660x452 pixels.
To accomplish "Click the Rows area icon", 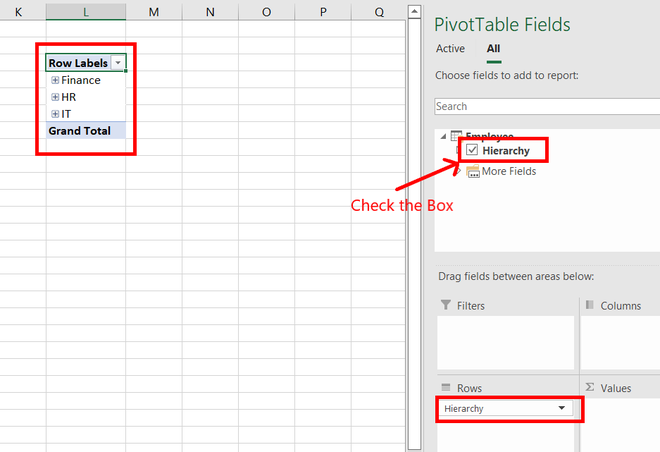I will click(446, 387).
